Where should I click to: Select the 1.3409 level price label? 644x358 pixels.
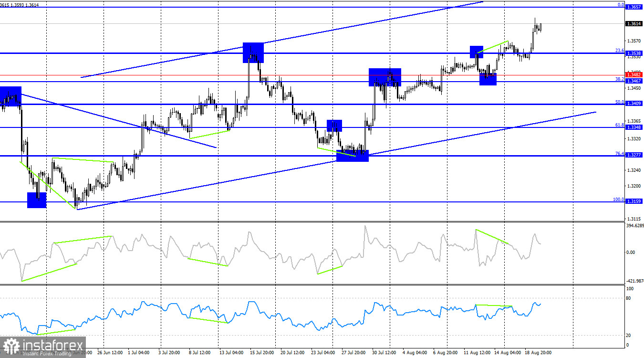[634, 104]
